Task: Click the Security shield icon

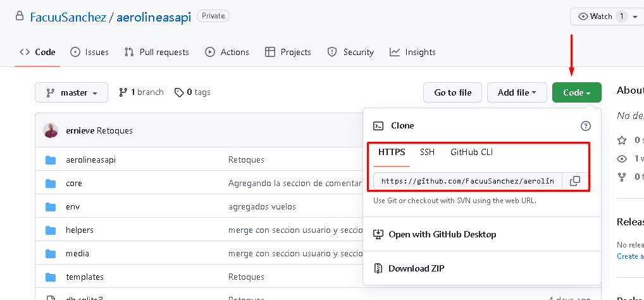Action: click(x=332, y=52)
